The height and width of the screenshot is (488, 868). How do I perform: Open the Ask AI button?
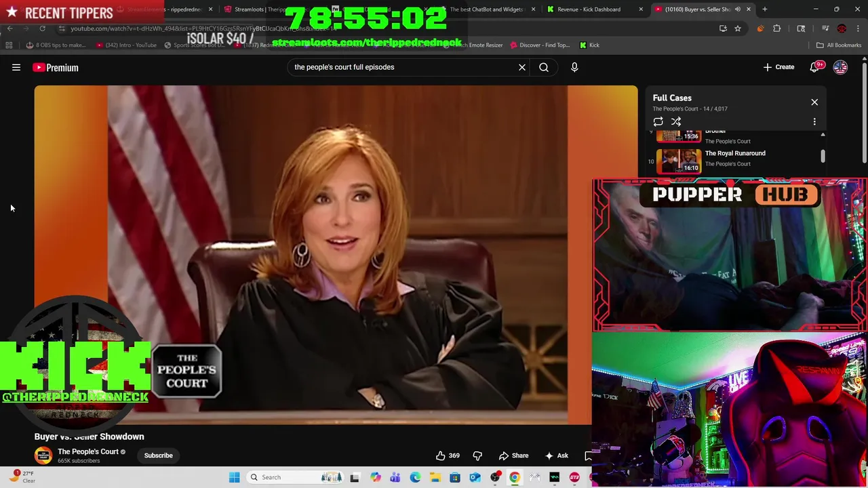click(x=556, y=455)
